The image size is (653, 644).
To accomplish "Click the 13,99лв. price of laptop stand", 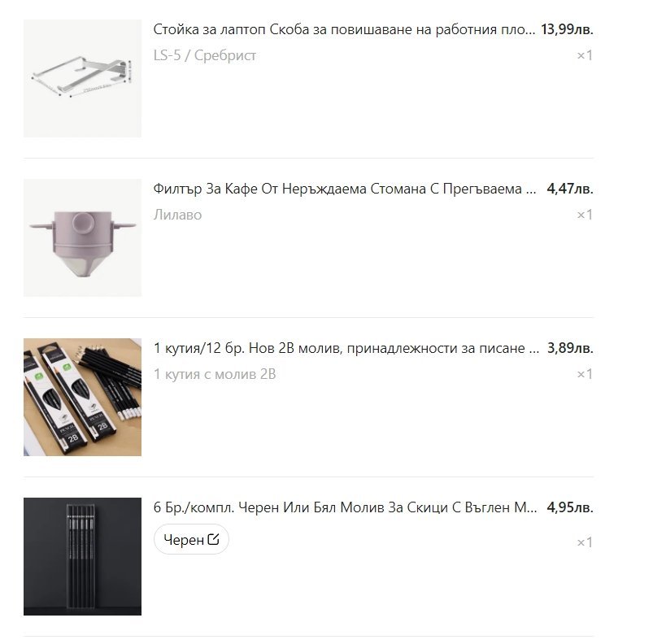I will [568, 29].
